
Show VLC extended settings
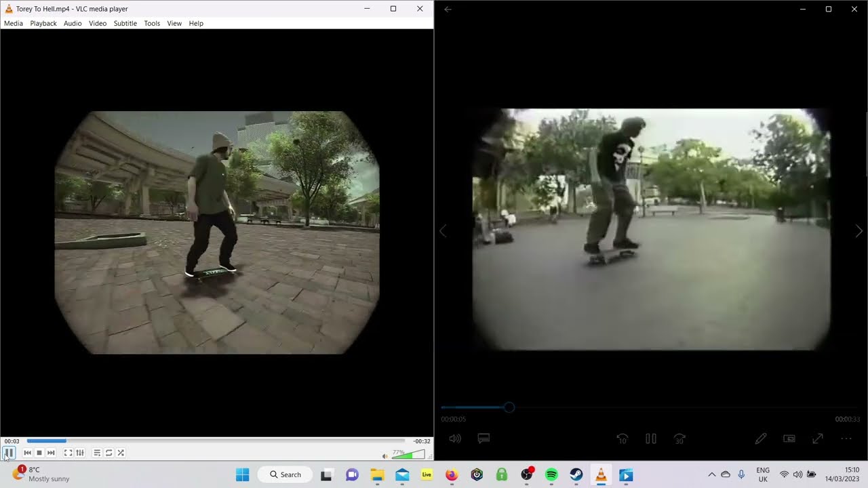[80, 453]
